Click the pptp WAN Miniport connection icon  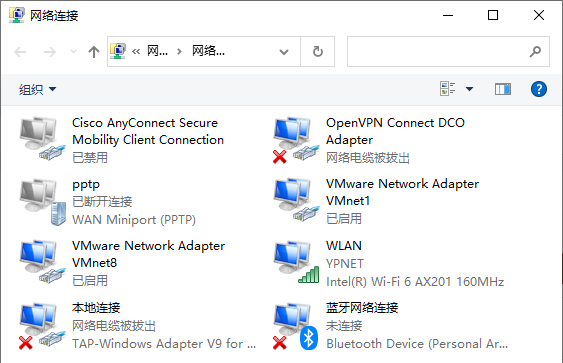coord(43,202)
